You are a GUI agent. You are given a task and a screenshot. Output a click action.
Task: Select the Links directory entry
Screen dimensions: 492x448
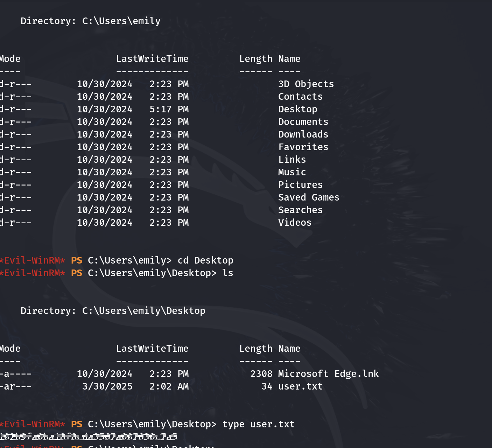tap(292, 160)
